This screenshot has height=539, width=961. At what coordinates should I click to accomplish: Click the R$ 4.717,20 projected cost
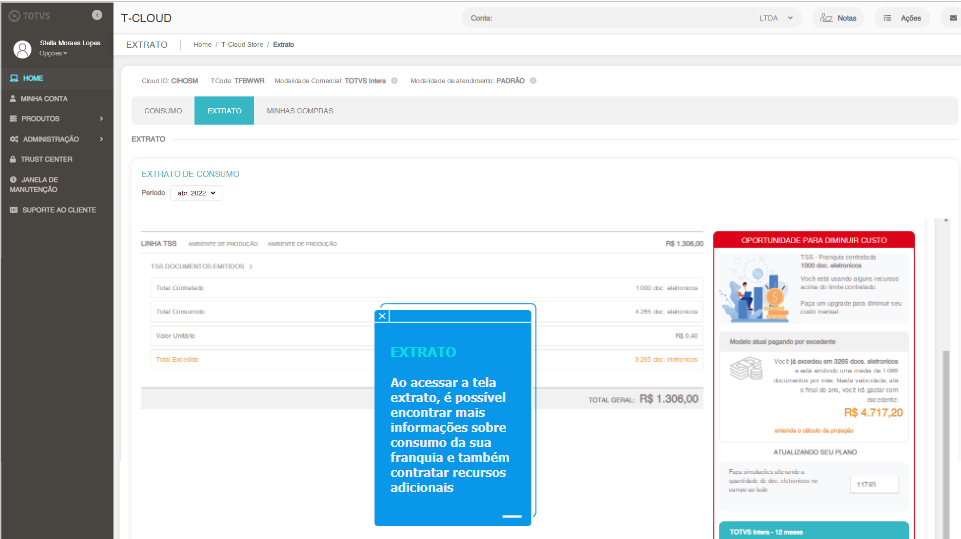[873, 413]
